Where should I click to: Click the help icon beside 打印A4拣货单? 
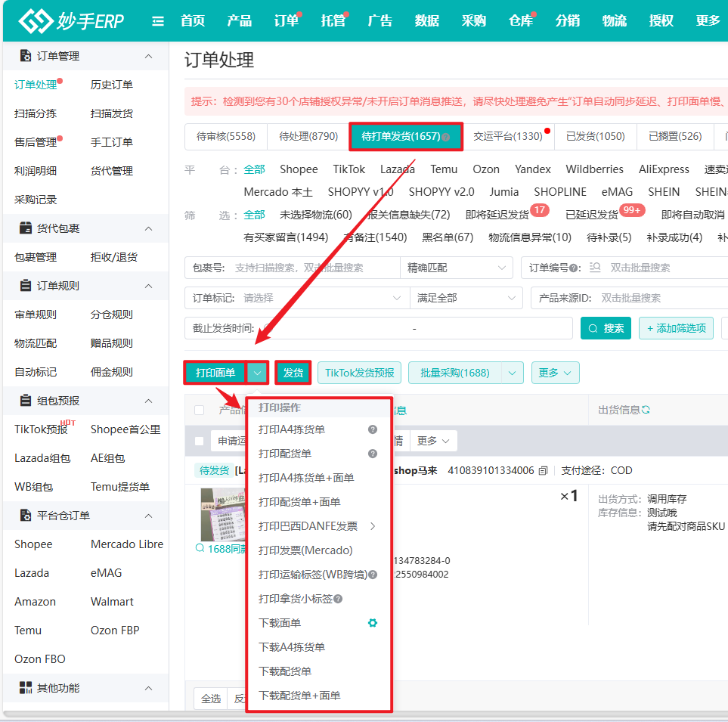click(372, 428)
